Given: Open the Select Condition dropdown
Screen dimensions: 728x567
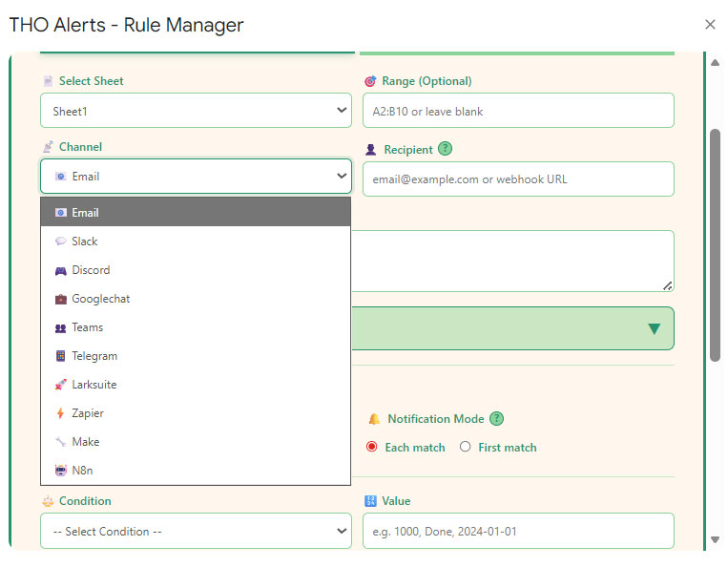Looking at the screenshot, I should pyautogui.click(x=196, y=531).
